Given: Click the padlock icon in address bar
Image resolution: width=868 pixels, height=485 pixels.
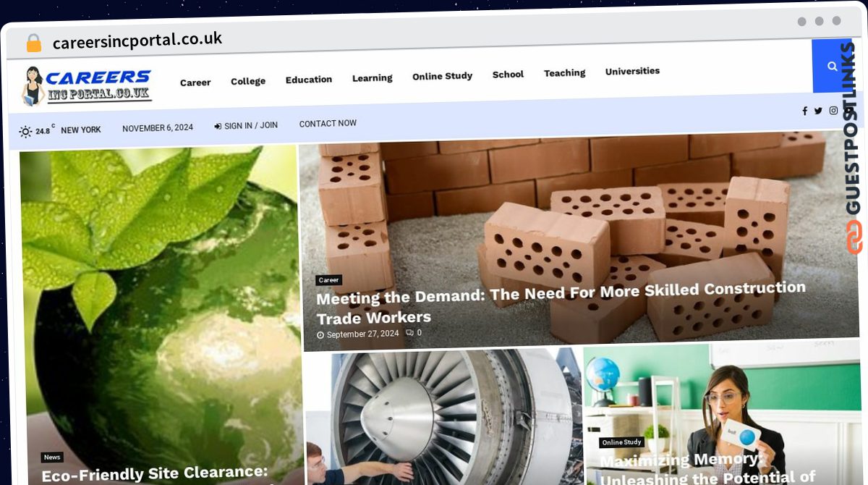Looking at the screenshot, I should coord(33,43).
